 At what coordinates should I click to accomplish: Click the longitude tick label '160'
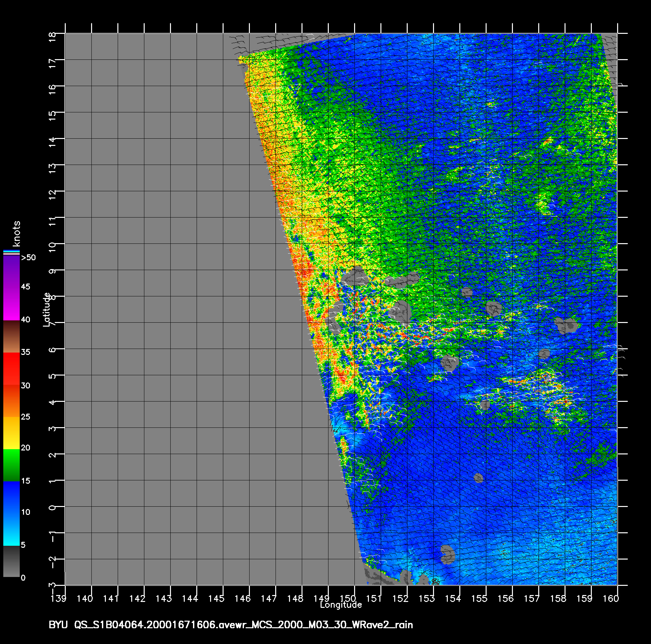pos(611,599)
